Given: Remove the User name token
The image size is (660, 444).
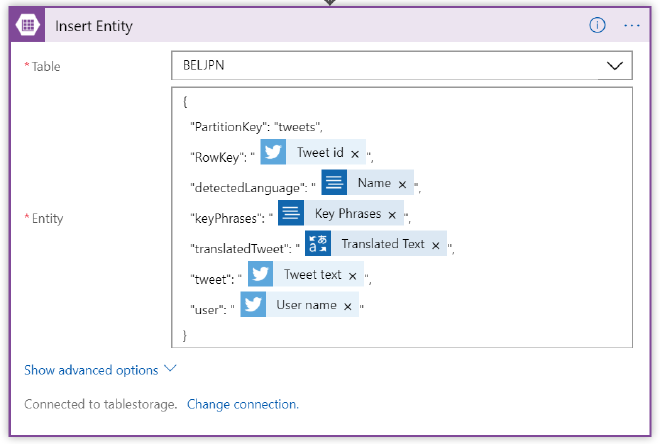Looking at the screenshot, I should (348, 306).
